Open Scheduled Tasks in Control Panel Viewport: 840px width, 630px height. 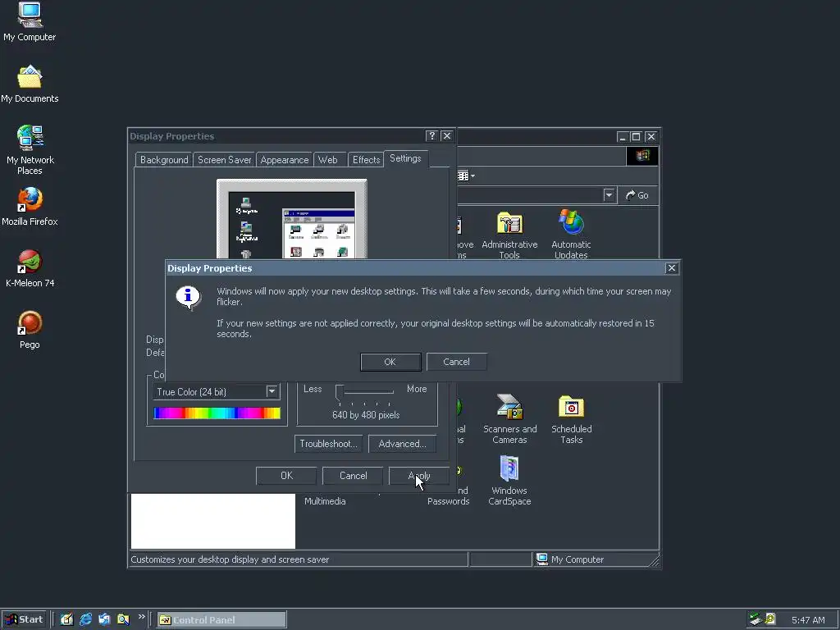pyautogui.click(x=571, y=419)
